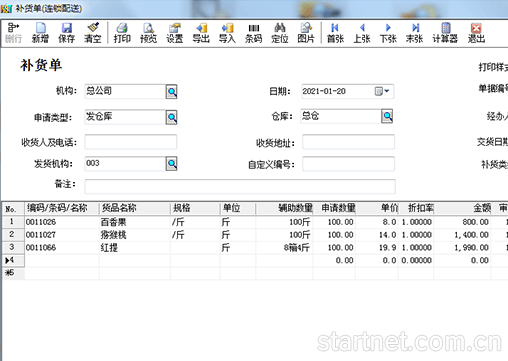Export data using 导出 icon
The image size is (508, 361).
click(x=201, y=33)
